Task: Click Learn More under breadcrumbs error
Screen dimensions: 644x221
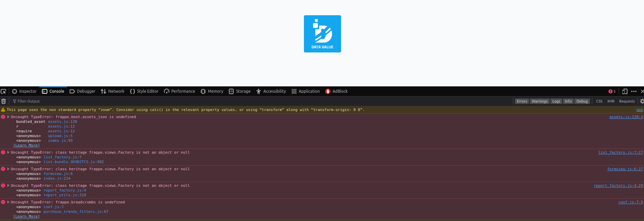Action: click(26, 217)
